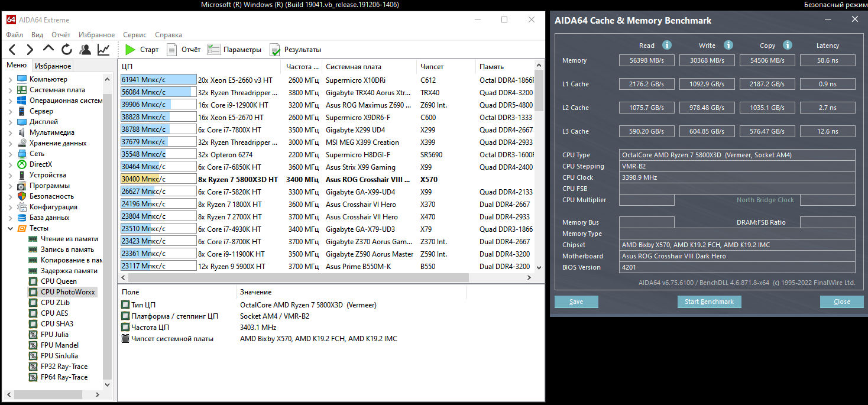
Task: Select the 12x Ryzen 9 5900X HT row
Action: coord(326,266)
